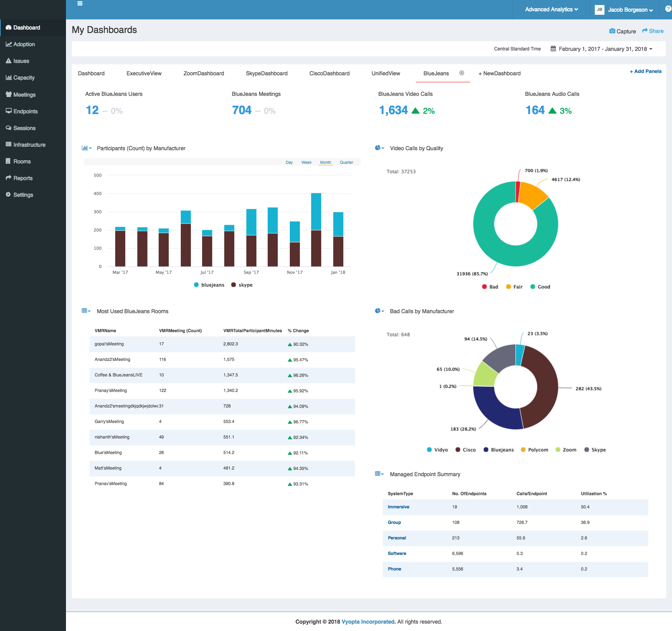Image resolution: width=672 pixels, height=631 pixels.
Task: Open Rooms in the sidebar
Action: click(x=33, y=161)
